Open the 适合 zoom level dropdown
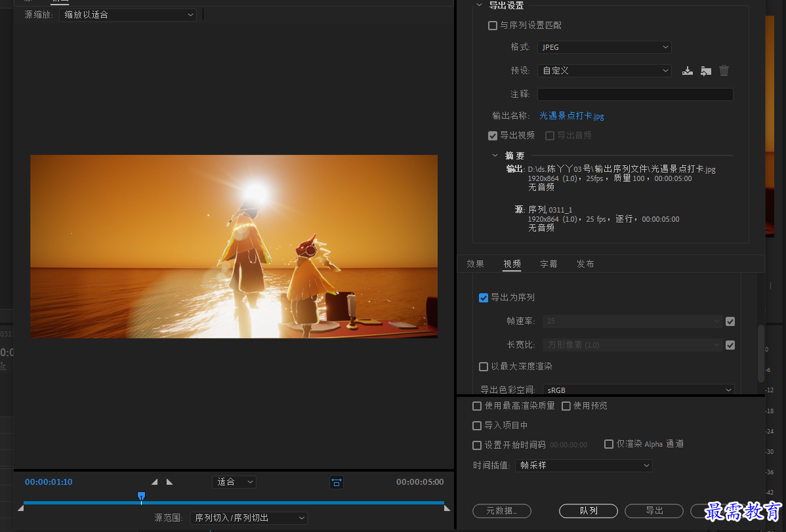Image resolution: width=786 pixels, height=532 pixels. click(x=235, y=482)
